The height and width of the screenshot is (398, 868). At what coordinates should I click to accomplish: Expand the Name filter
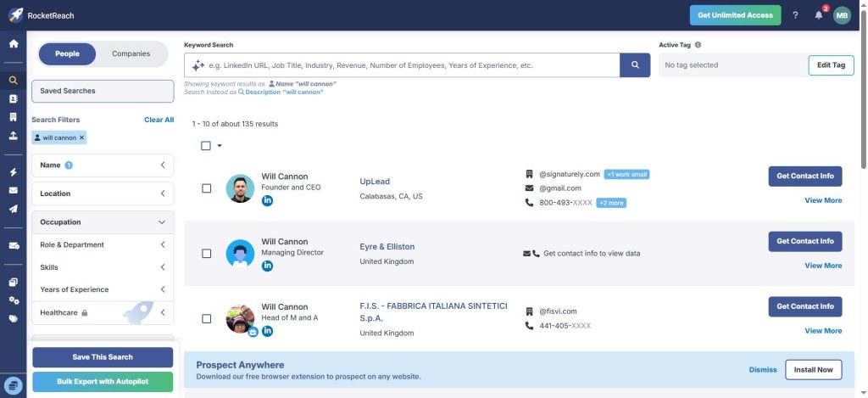(x=103, y=165)
